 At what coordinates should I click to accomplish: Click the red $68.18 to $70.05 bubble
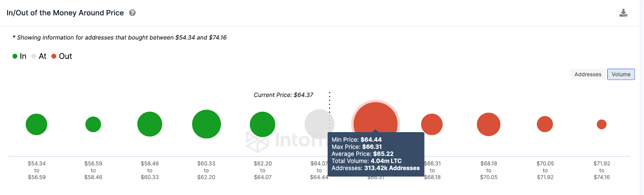pos(489,124)
